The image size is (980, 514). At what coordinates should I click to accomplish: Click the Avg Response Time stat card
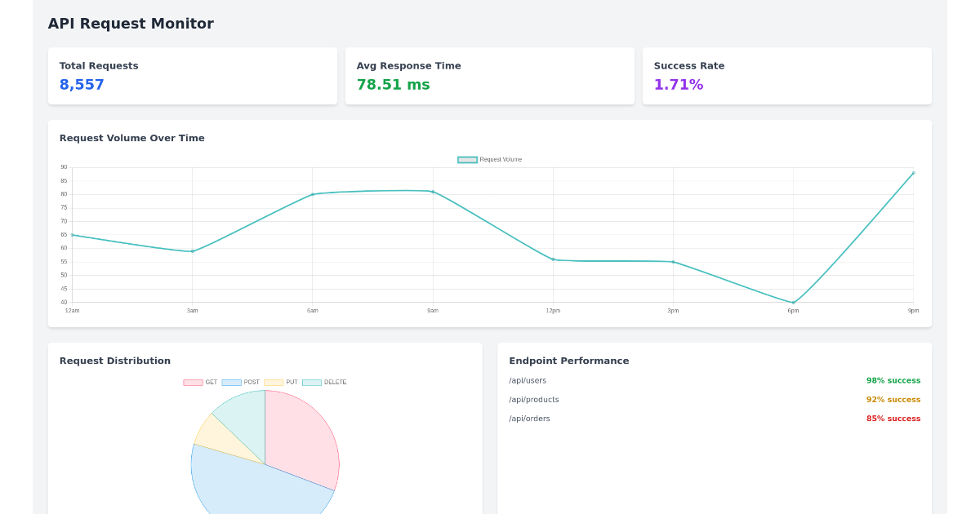coord(490,76)
